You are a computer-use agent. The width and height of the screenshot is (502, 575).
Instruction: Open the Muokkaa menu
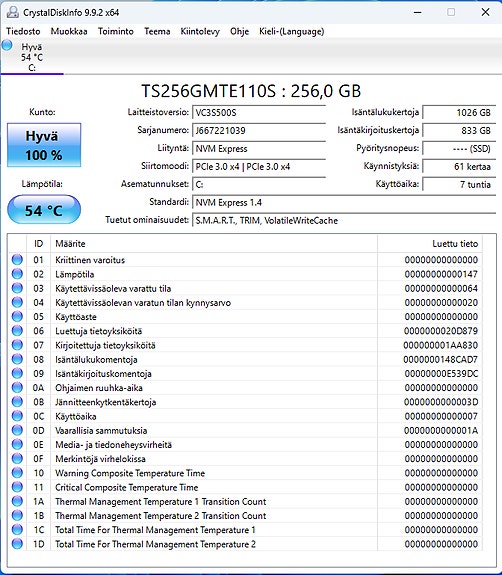pyautogui.click(x=69, y=32)
